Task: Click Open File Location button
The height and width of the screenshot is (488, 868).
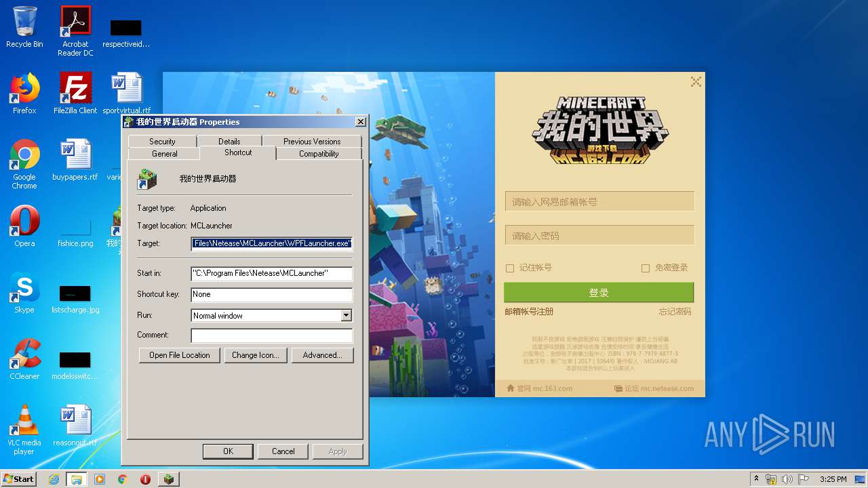Action: 180,355
